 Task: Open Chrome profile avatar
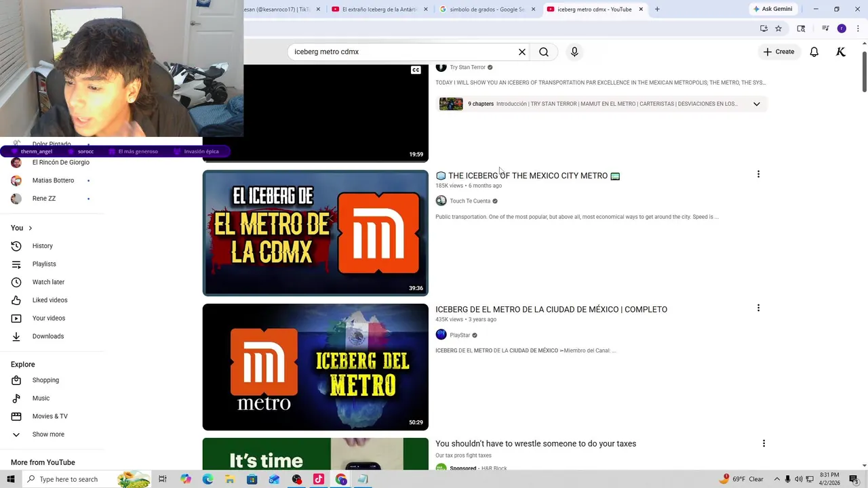click(842, 28)
